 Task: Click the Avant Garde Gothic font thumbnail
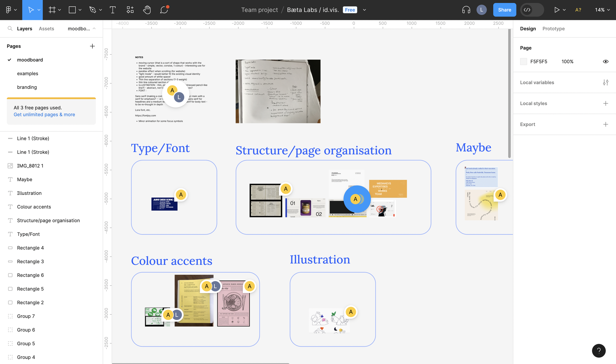coord(164,204)
